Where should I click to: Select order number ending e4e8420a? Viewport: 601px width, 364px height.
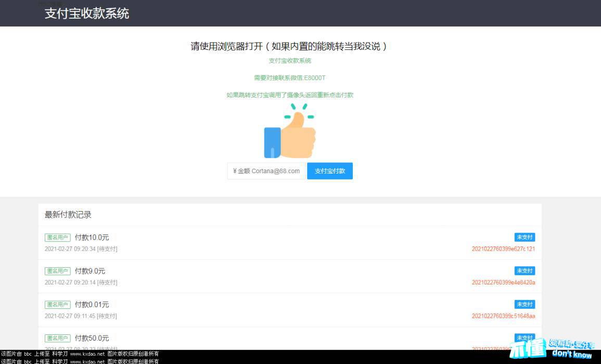503,282
